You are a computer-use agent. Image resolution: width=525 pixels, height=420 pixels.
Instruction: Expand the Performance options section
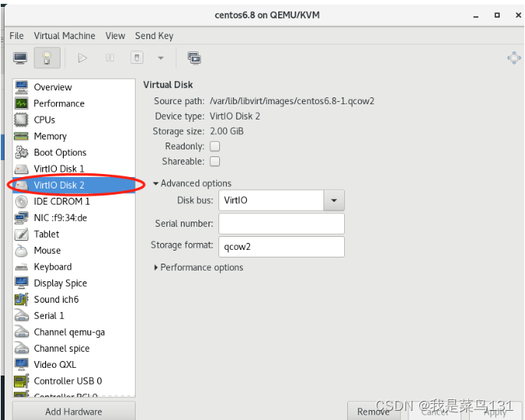[x=199, y=267]
